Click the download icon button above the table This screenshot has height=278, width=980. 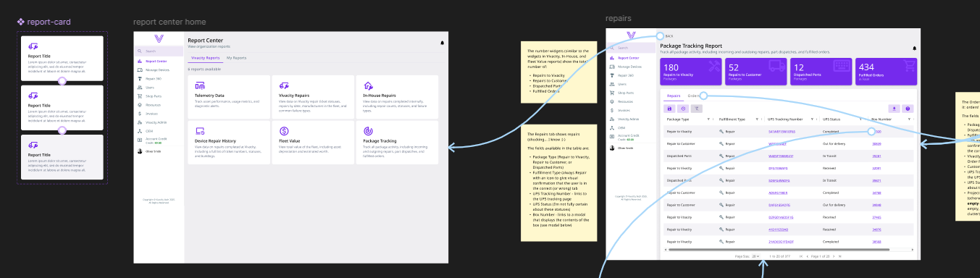tap(894, 109)
